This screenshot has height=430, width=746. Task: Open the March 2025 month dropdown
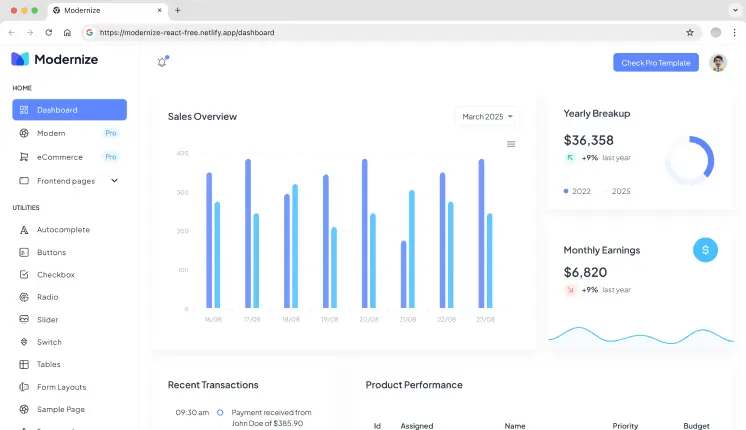(487, 117)
